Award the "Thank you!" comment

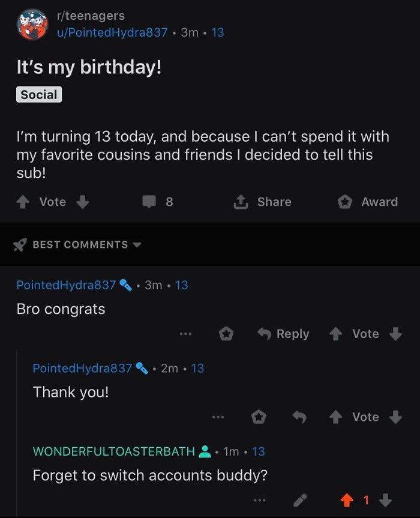click(x=259, y=417)
